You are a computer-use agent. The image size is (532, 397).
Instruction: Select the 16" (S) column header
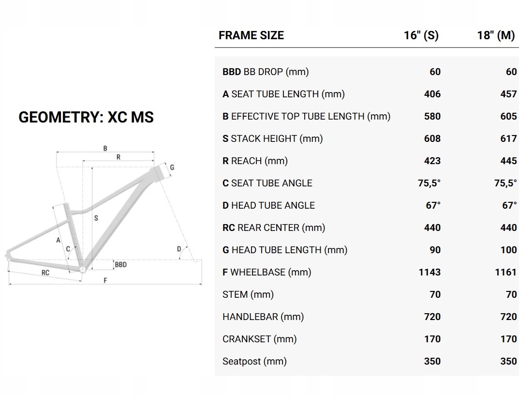click(421, 35)
